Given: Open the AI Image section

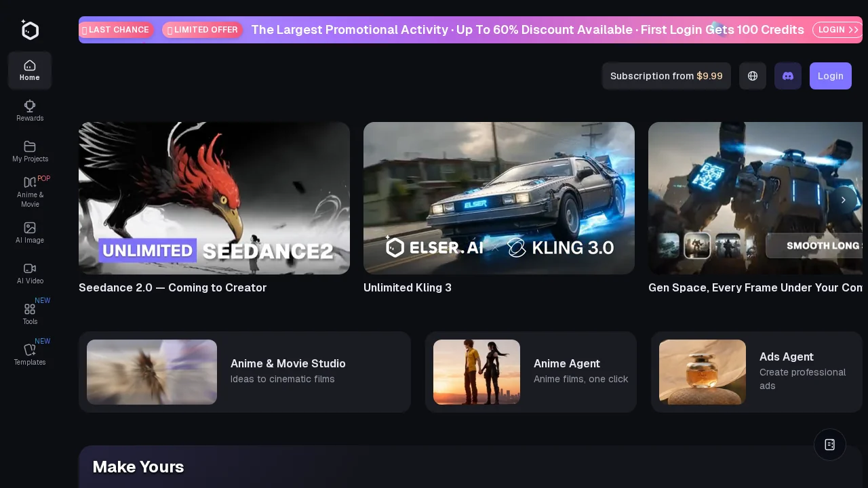Looking at the screenshot, I should click(30, 232).
